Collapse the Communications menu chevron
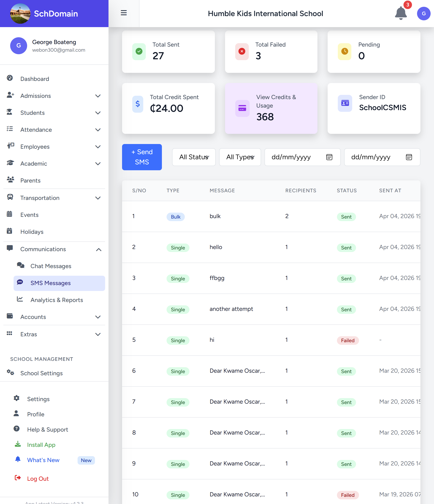 pyautogui.click(x=99, y=250)
